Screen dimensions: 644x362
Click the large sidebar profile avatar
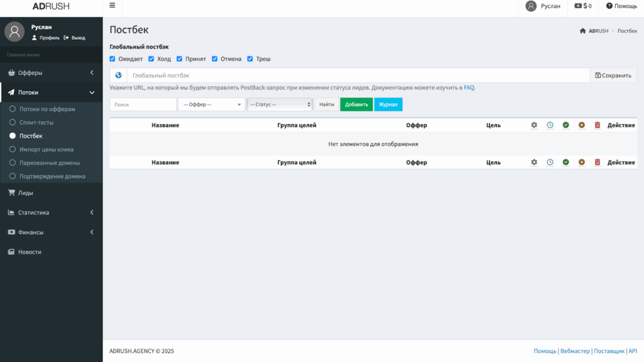tap(14, 31)
